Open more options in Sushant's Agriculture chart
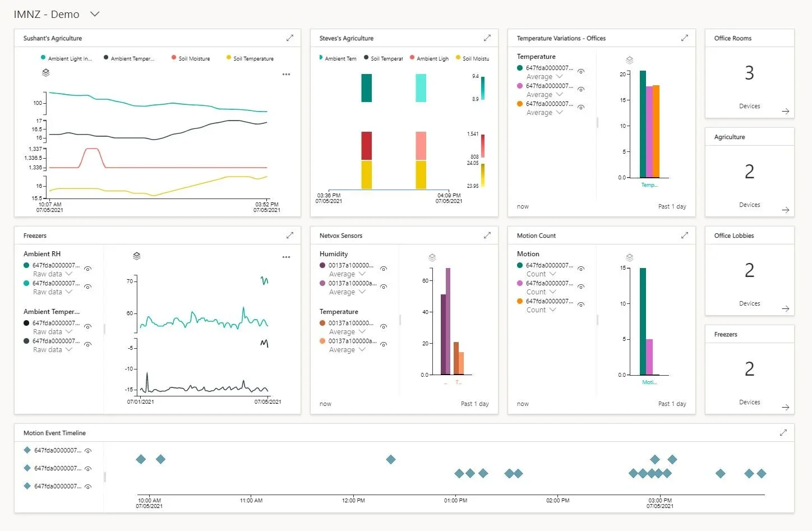Image resolution: width=812 pixels, height=531 pixels. [287, 75]
